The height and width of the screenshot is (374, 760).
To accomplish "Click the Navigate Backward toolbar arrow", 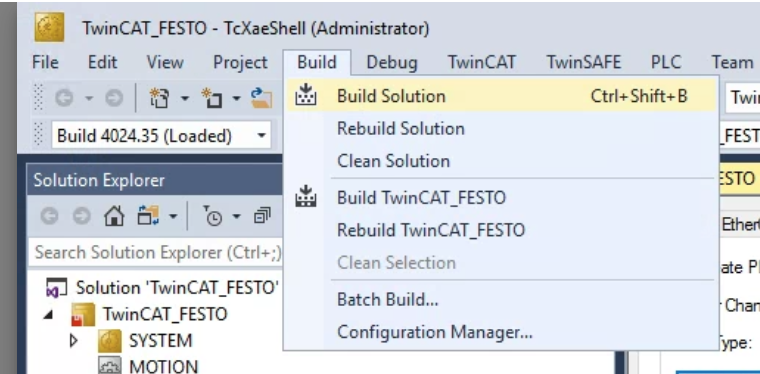I will coord(64,98).
